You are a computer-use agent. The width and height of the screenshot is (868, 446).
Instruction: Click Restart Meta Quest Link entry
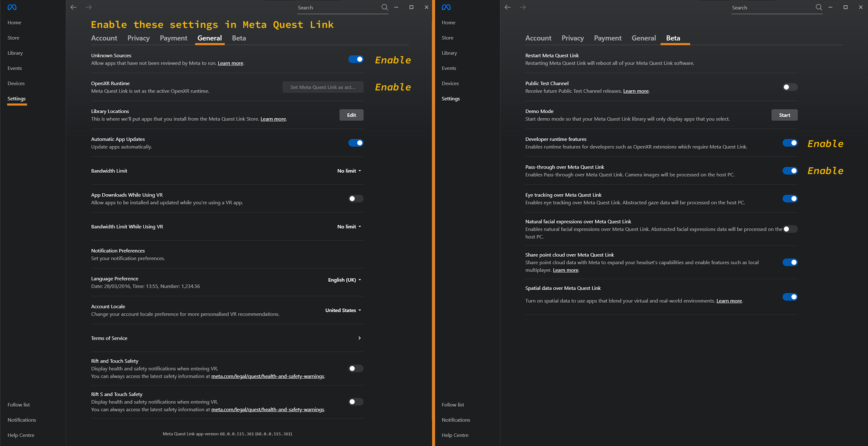661,59
